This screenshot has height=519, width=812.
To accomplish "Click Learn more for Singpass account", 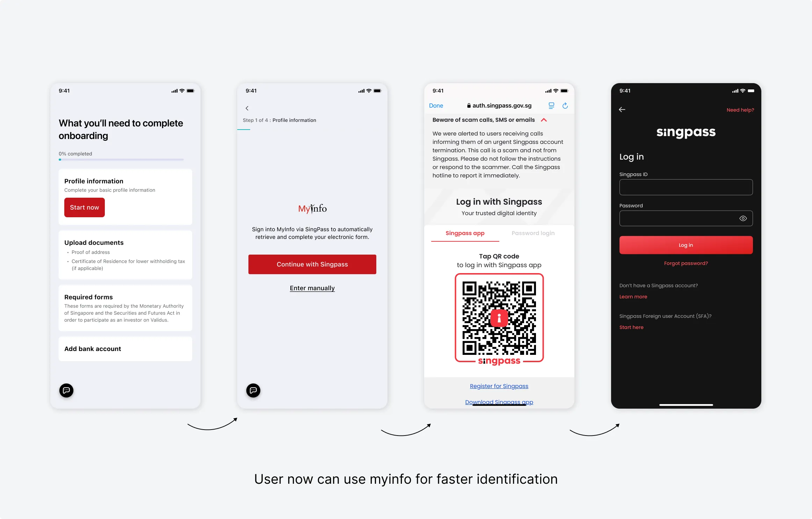I will (632, 297).
